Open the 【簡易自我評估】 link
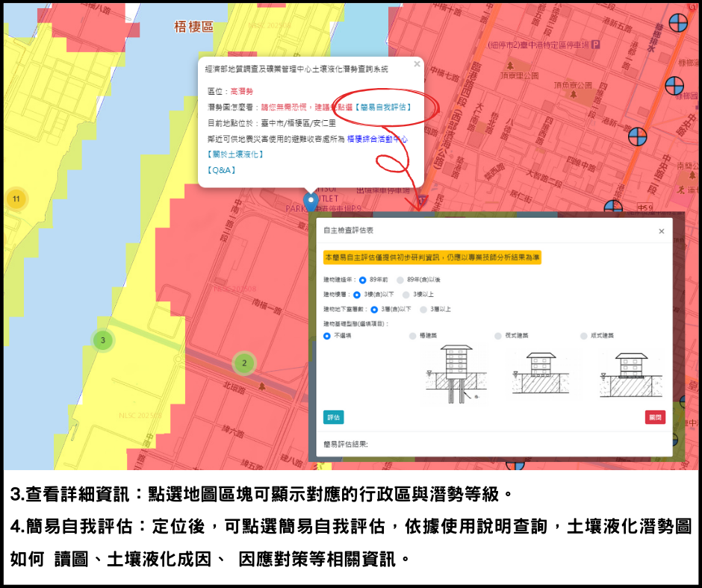Screen dimensions: 702x588 [x=382, y=107]
